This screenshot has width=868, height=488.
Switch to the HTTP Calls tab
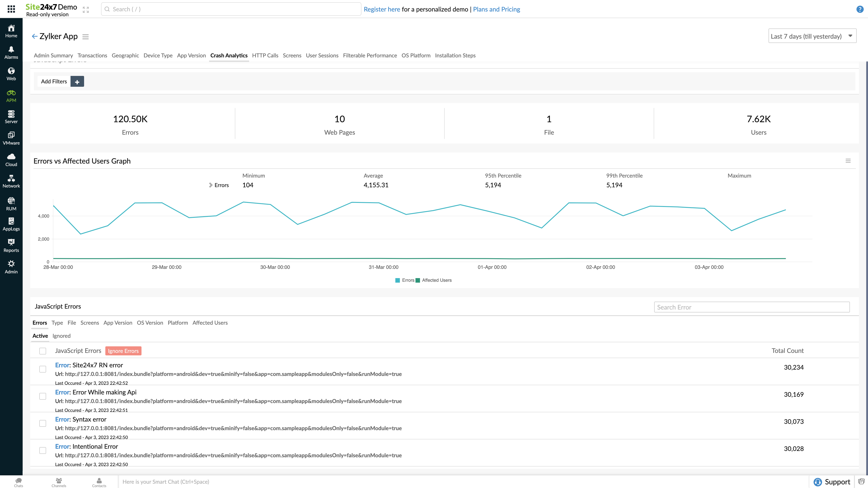click(x=265, y=56)
